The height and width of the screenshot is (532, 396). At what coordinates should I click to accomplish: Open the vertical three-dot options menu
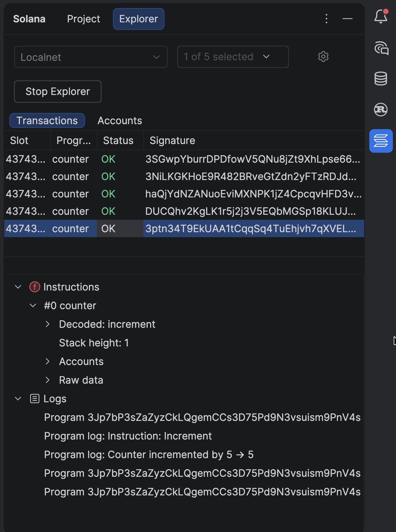click(x=326, y=19)
